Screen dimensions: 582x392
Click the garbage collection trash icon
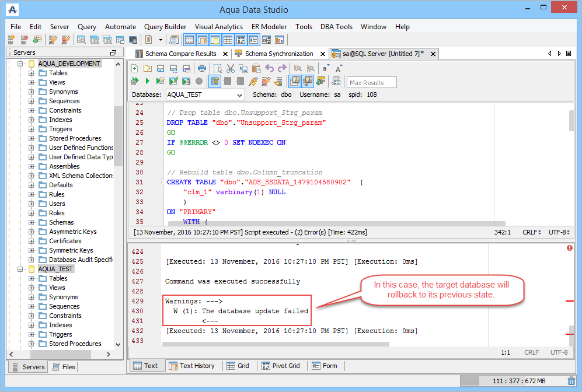(x=571, y=381)
